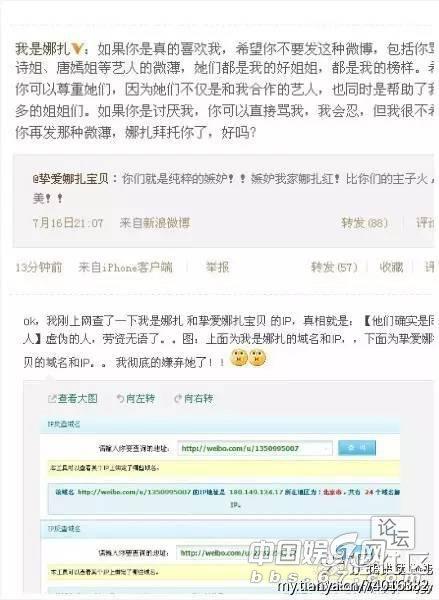Screen dimensions: 439x600
Task: Open the dropdown arrow in the URL field
Action: click(326, 448)
